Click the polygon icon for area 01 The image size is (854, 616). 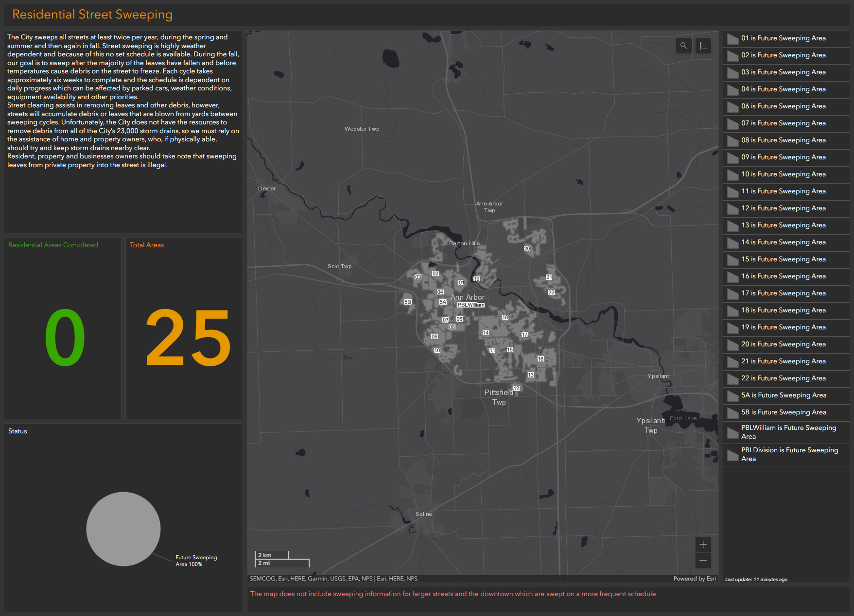[732, 39]
